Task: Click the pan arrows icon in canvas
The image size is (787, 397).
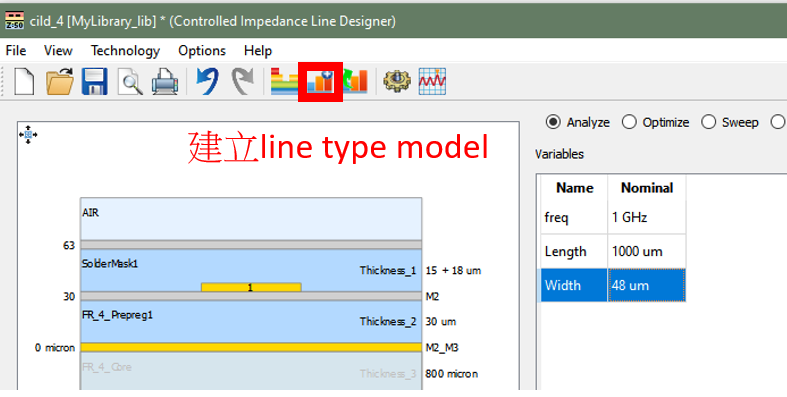Action: click(28, 135)
